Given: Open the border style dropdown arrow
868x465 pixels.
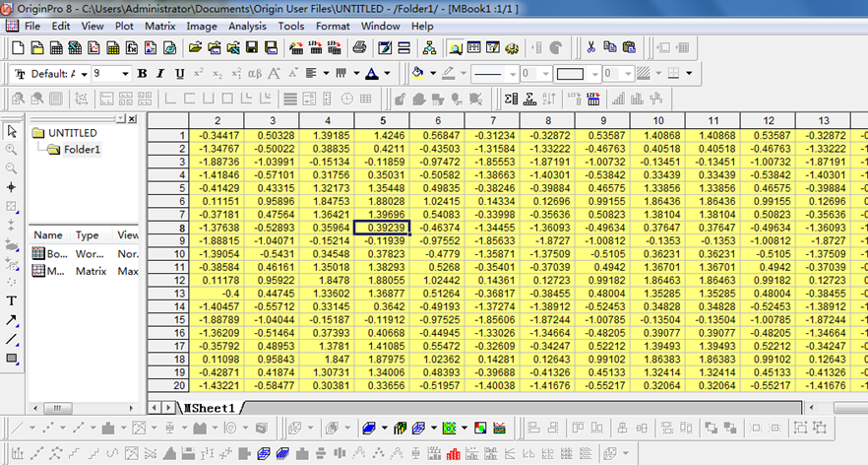Looking at the screenshot, I should tap(689, 74).
